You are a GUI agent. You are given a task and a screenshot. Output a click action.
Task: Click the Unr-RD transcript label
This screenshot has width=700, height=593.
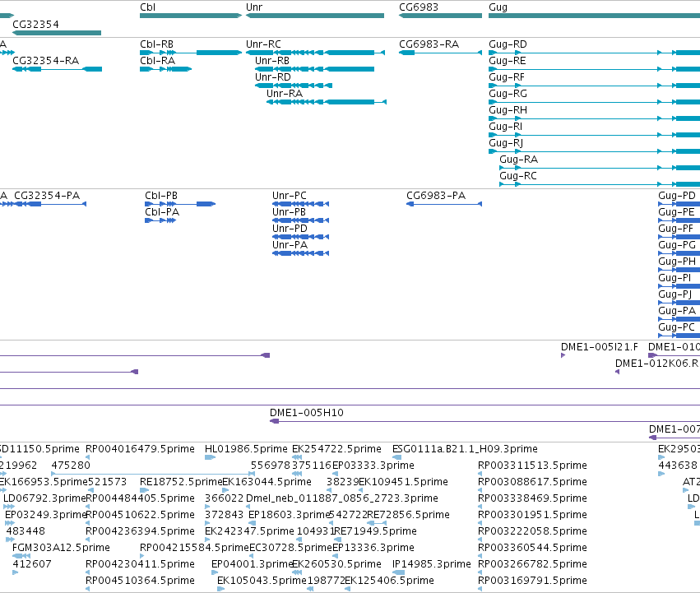pos(273,77)
